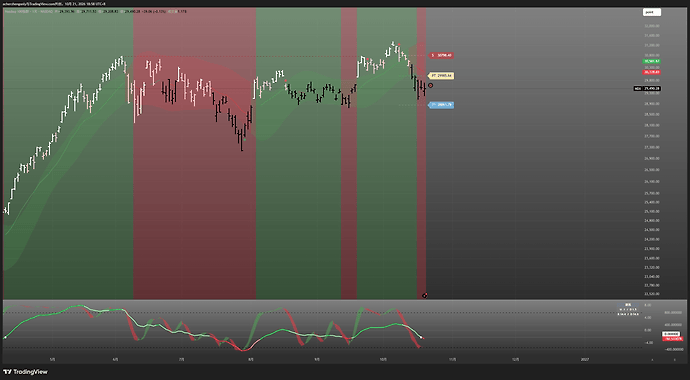Select the yellow PT price label
Screen dimensions: 690x380
[441, 76]
